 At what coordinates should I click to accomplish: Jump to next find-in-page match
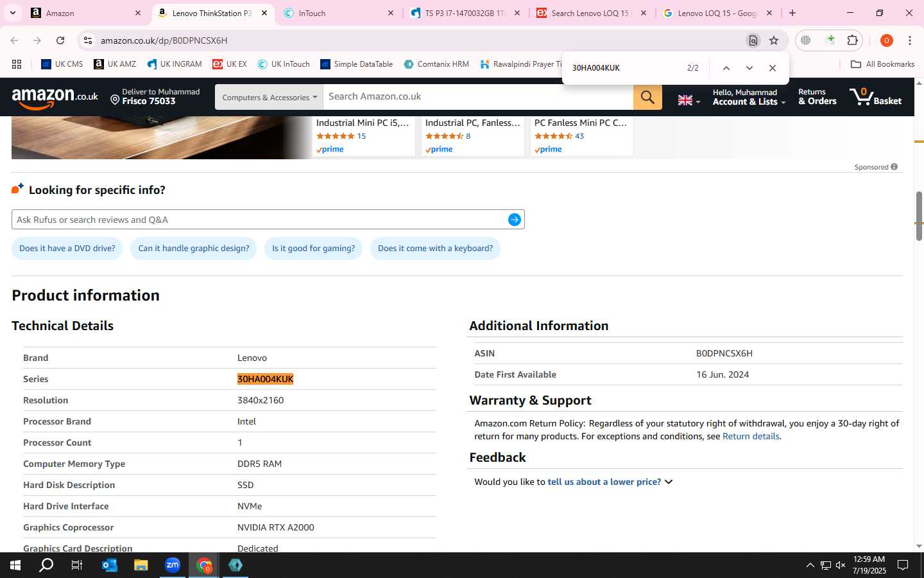(x=749, y=68)
